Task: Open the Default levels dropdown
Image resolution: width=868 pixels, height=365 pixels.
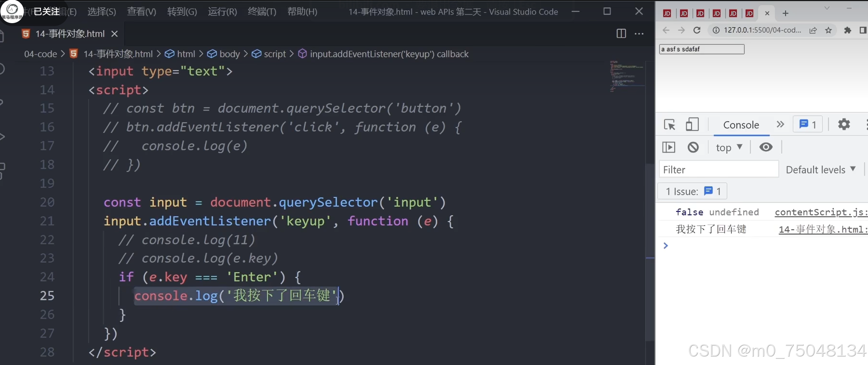Action: [x=821, y=169]
